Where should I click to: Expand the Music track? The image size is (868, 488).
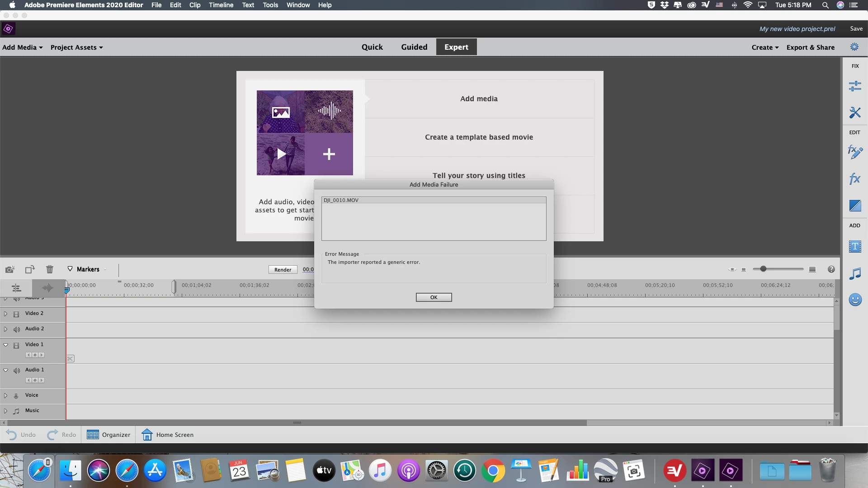pos(5,411)
